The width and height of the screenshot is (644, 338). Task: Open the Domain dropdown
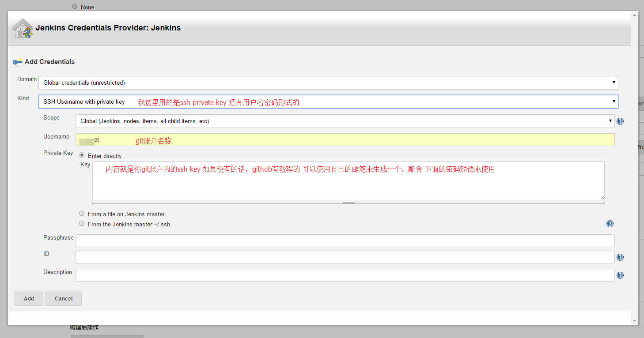328,83
